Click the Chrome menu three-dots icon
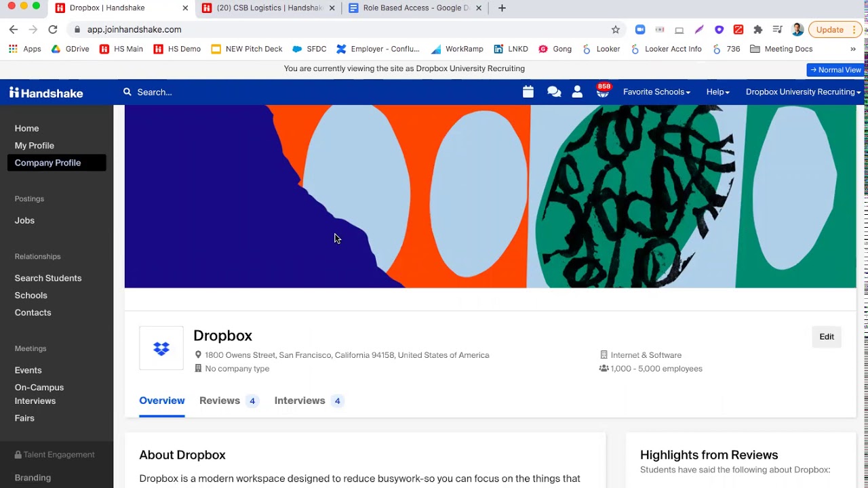868x488 pixels. [x=854, y=30]
